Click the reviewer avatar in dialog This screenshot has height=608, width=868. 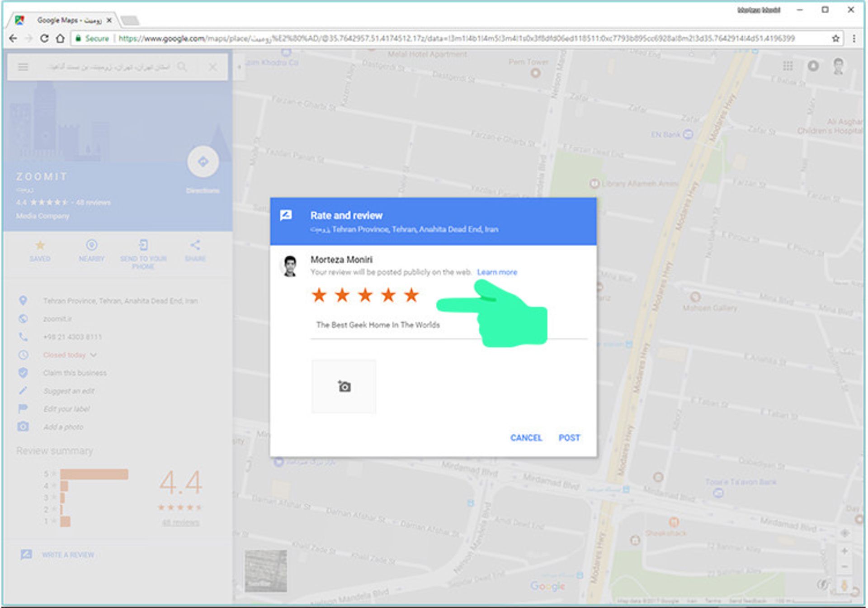290,266
